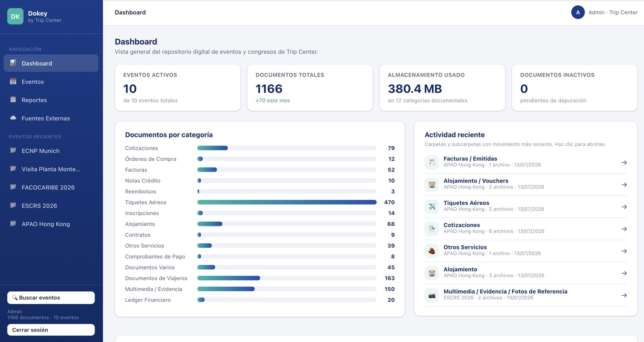Click the Documentos Varios category label

coord(150,267)
